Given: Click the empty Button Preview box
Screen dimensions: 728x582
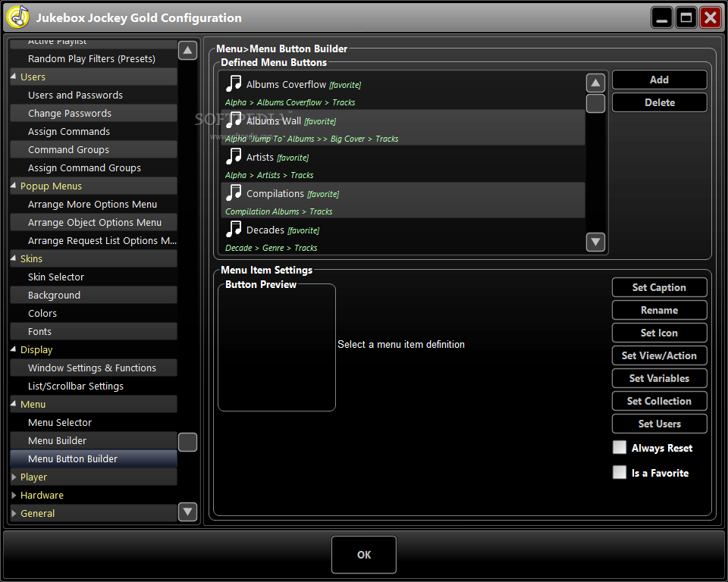Looking at the screenshot, I should click(x=277, y=348).
